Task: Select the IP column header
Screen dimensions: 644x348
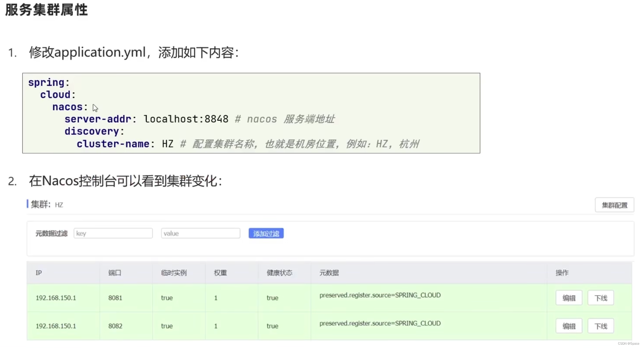Action: tap(39, 273)
